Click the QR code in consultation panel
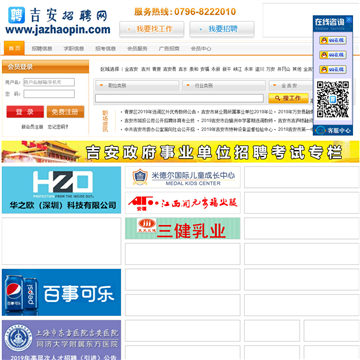 [x=333, y=99]
